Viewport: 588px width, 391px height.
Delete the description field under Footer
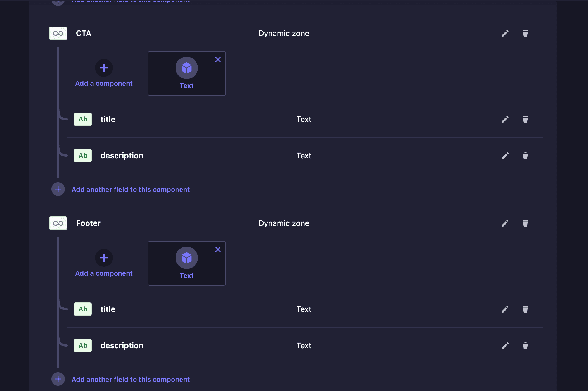(x=525, y=346)
